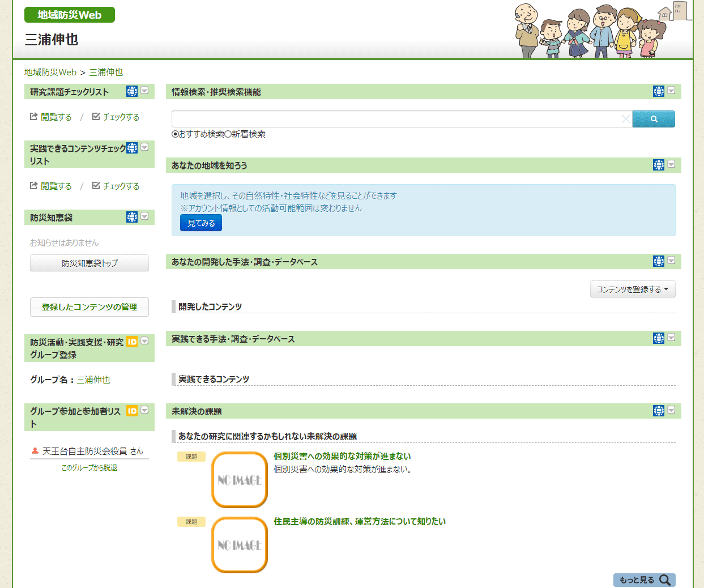This screenshot has width=704, height=588.
Task: Open thumbnail for 個別災害への効果的な対策が進まない
Action: click(x=240, y=480)
